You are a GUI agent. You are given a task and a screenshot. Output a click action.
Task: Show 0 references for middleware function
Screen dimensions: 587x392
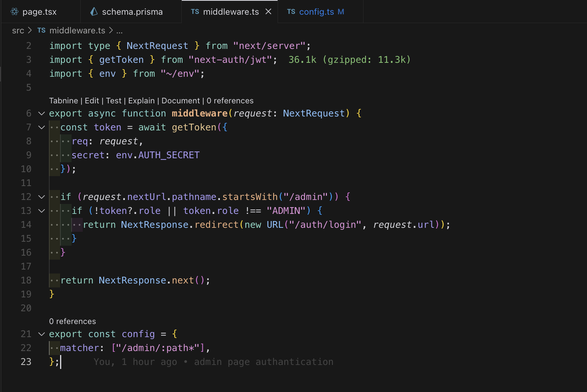point(230,101)
